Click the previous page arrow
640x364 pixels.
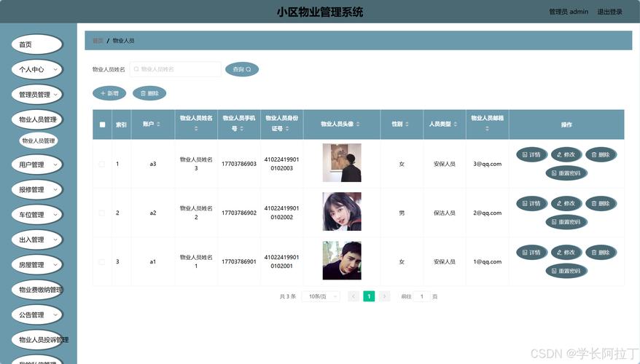(354, 297)
